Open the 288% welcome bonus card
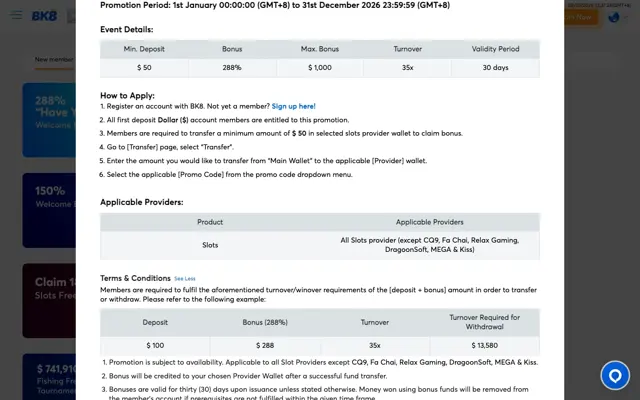Viewport: 640px width, 400px height. [x=49, y=120]
